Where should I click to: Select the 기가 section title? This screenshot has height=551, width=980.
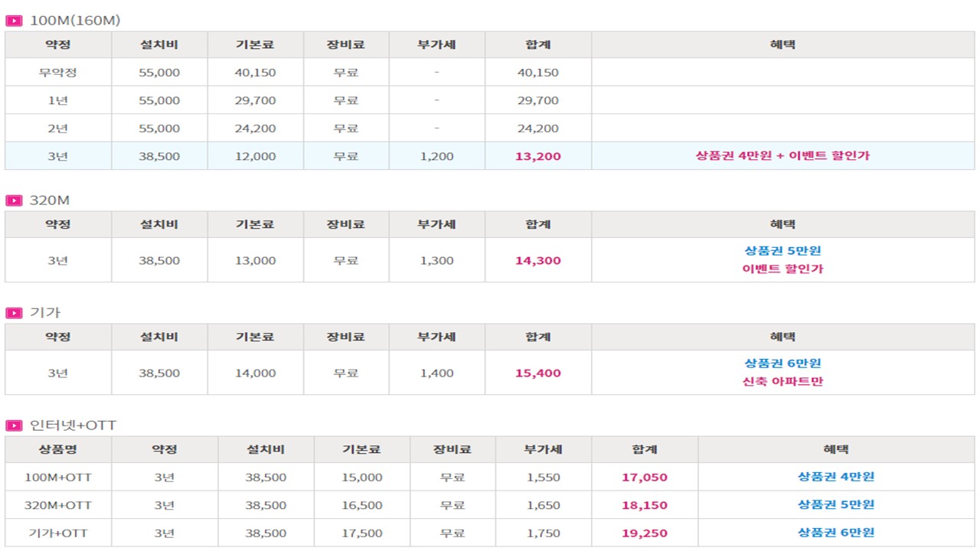[x=44, y=313]
